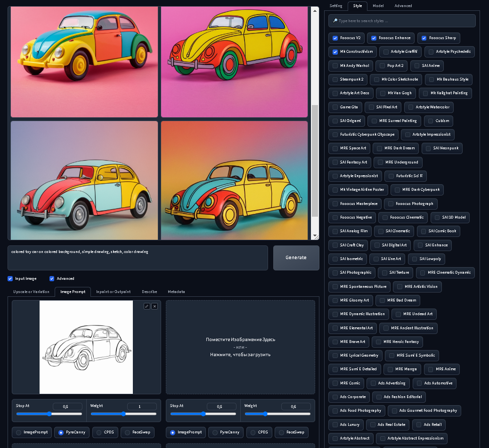This screenshot has width=489, height=448.
Task: Enable the Mk Andy Warhol style
Action: click(335, 65)
